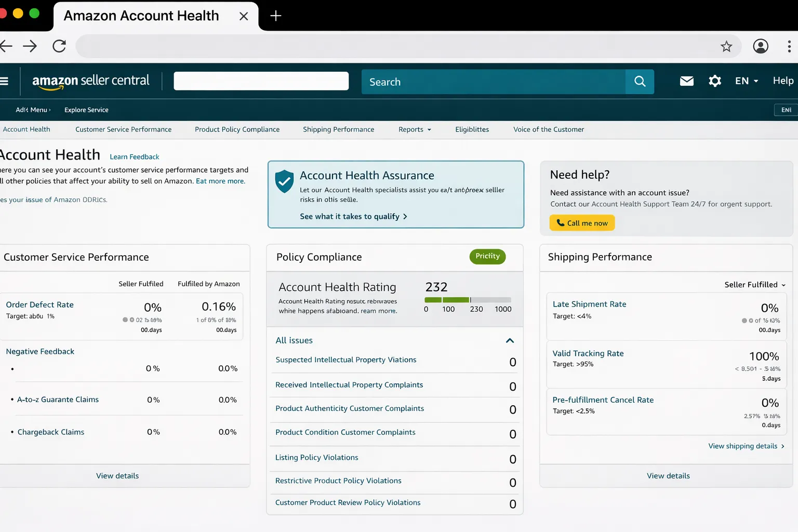Collapse the All issues chevron
Image resolution: width=798 pixels, height=532 pixels.
[x=510, y=341]
